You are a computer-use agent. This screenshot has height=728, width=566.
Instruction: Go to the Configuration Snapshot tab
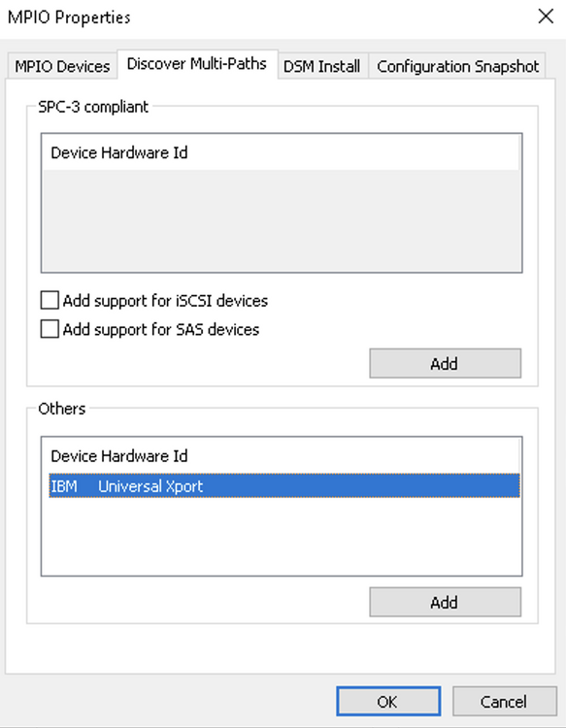point(457,66)
